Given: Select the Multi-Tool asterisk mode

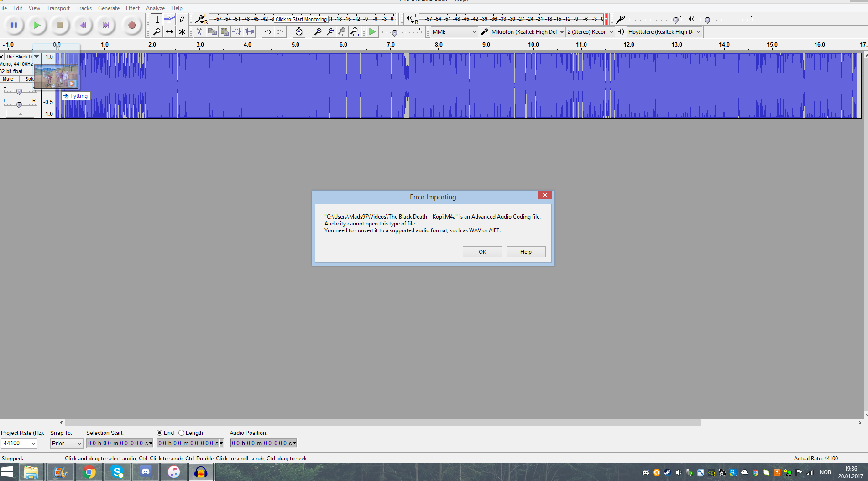Looking at the screenshot, I should [x=182, y=31].
